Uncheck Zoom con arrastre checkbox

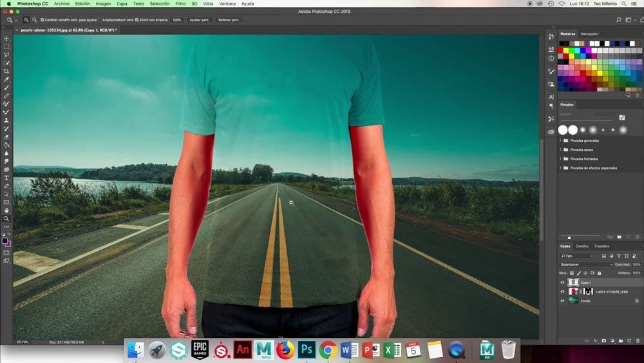tap(137, 20)
